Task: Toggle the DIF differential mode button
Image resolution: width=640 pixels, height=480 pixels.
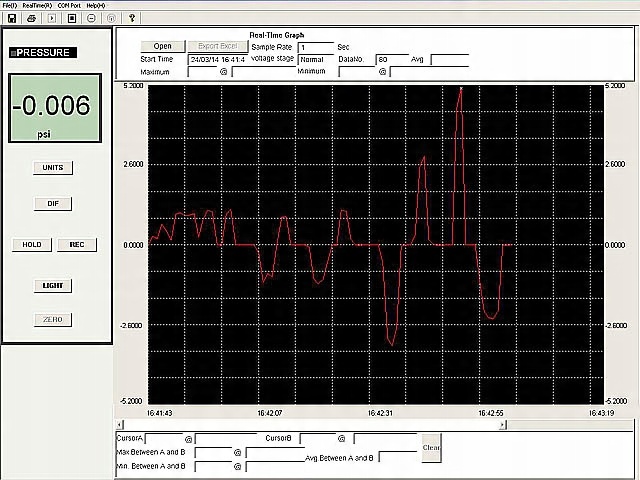Action: [x=53, y=203]
